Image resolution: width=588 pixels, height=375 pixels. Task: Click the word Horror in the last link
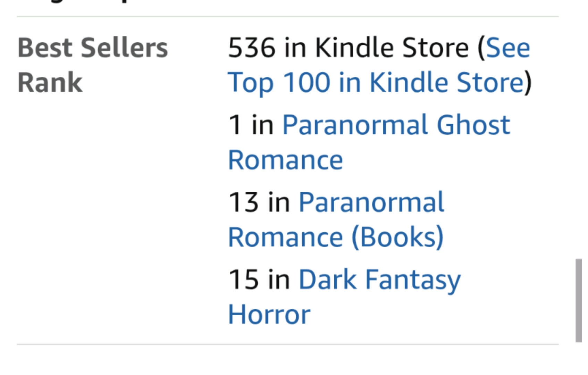269,315
